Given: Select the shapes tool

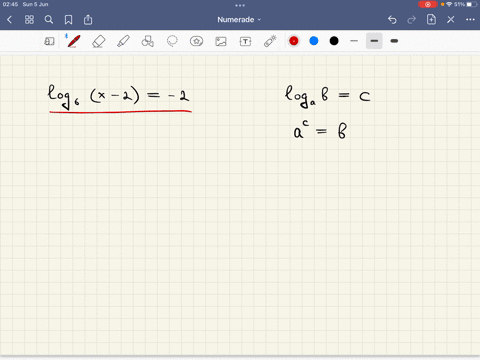Looking at the screenshot, I should [x=148, y=41].
